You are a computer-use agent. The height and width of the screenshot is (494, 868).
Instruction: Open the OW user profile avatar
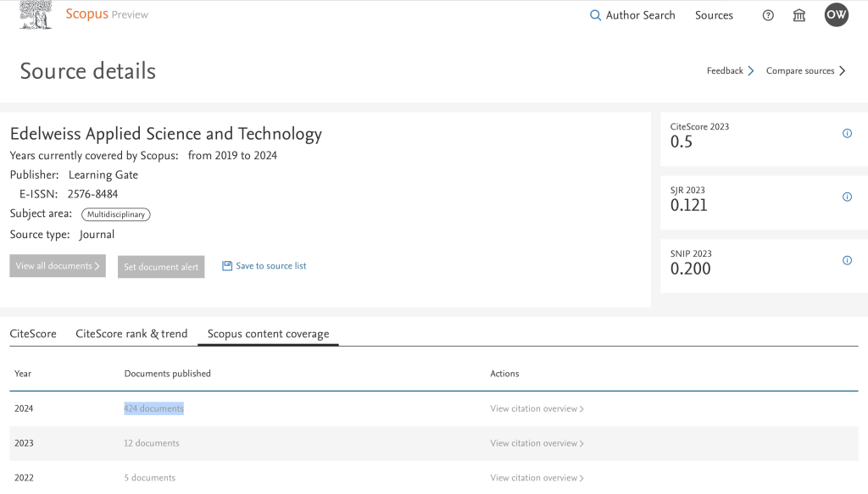836,15
